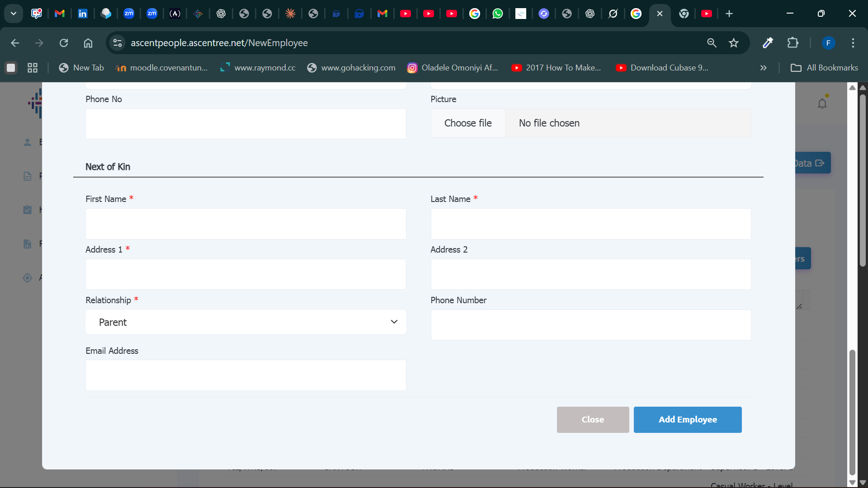Image resolution: width=868 pixels, height=488 pixels.
Task: Open the Chrome three-dot menu
Action: tap(853, 43)
